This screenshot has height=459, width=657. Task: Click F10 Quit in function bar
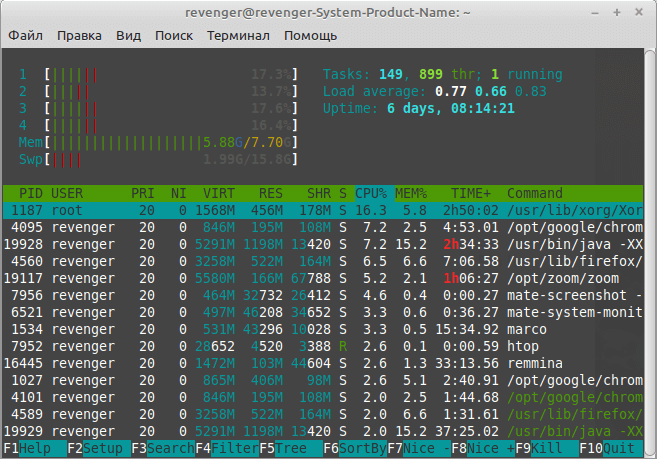click(611, 448)
